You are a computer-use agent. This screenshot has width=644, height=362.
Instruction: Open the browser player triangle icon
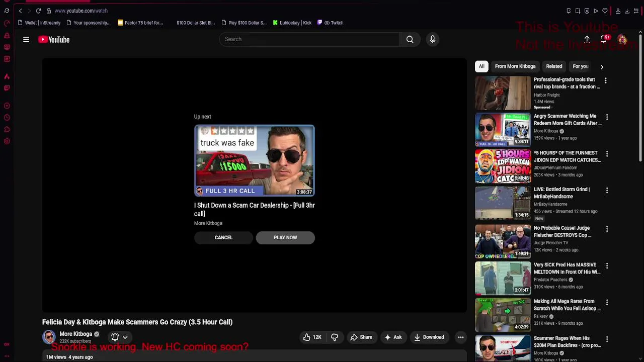point(596,11)
